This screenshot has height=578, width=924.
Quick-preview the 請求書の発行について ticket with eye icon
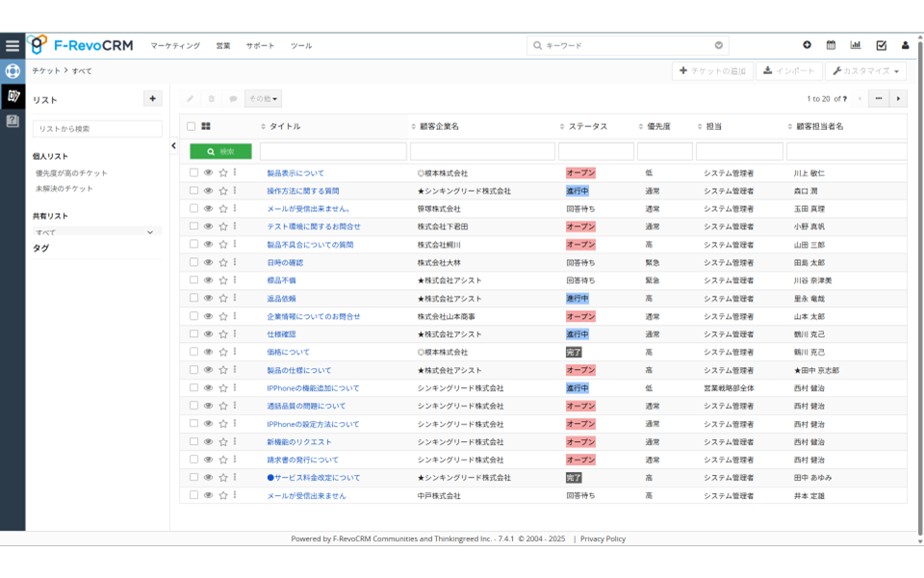pyautogui.click(x=208, y=459)
